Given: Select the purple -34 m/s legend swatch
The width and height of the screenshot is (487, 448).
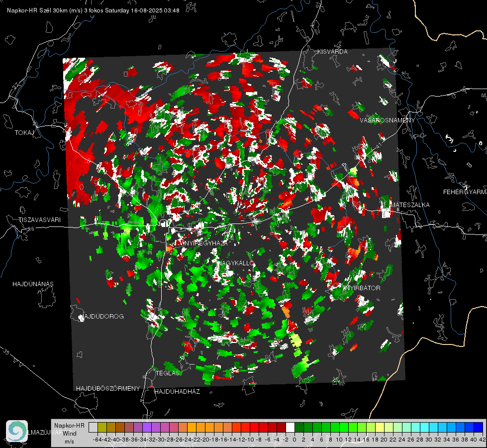Looking at the screenshot, I should pos(147,427).
